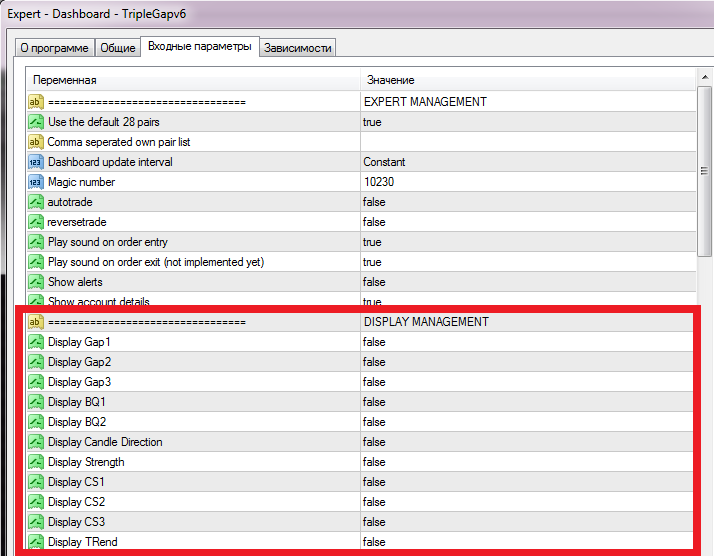The width and height of the screenshot is (714, 556).
Task: Click the integer icon for Magic number
Action: pyautogui.click(x=36, y=182)
